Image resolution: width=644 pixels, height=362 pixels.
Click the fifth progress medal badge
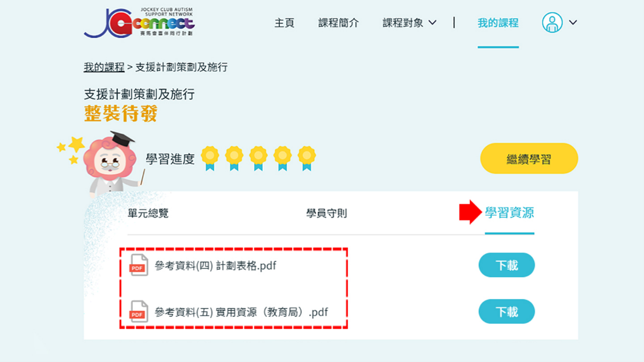[307, 158]
